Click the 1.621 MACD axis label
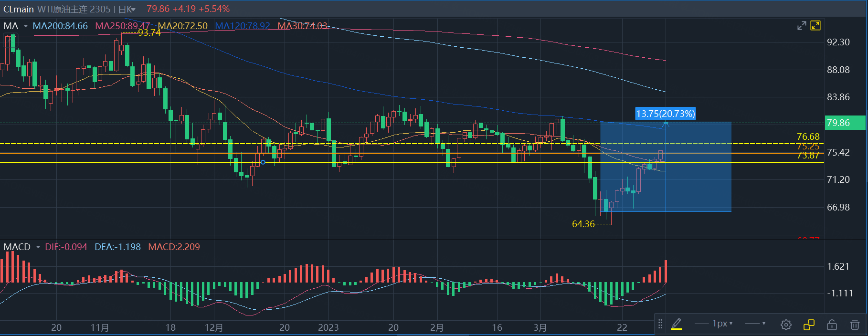868x336 pixels. [x=838, y=266]
